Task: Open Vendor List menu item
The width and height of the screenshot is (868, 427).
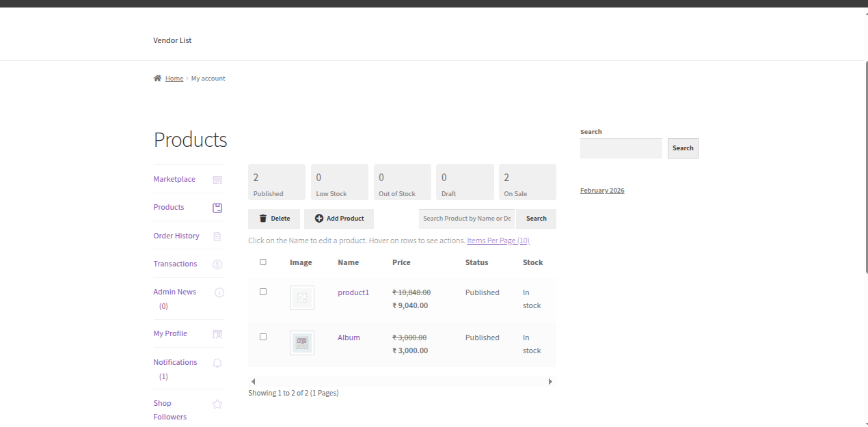Action: click(x=172, y=40)
